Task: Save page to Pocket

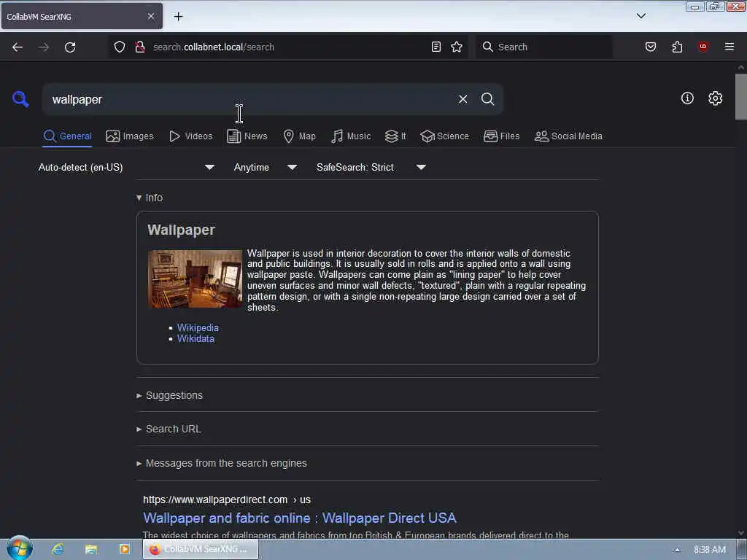Action: (651, 47)
